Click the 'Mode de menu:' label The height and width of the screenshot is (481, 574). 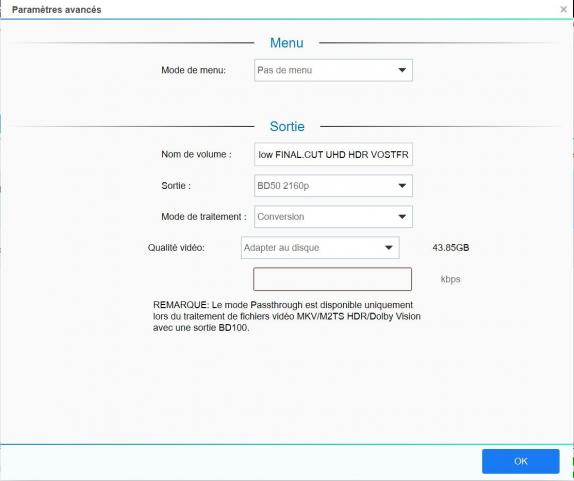(x=193, y=70)
